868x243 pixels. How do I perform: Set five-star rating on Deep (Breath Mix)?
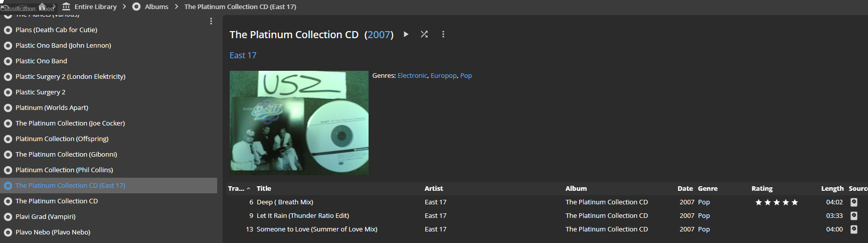click(x=794, y=202)
